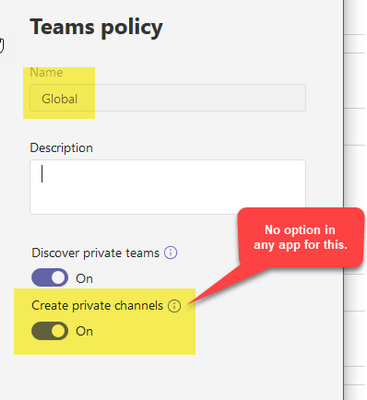Click the Description label
The height and width of the screenshot is (400, 367).
coord(61,148)
